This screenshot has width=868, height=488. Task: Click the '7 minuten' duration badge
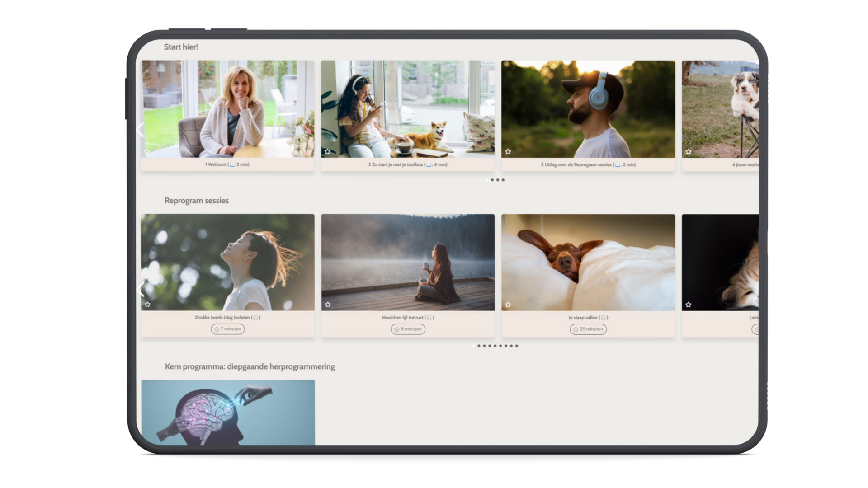(228, 329)
